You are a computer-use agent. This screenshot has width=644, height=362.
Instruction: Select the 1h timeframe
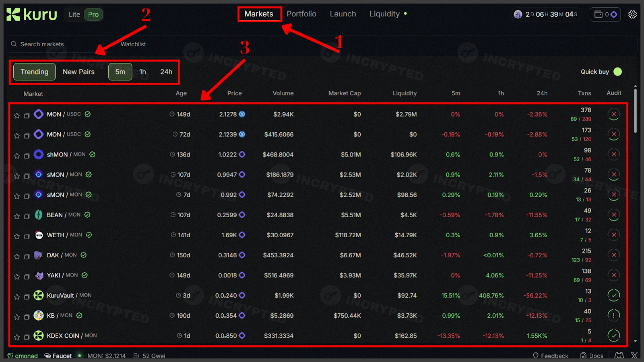[x=142, y=72]
